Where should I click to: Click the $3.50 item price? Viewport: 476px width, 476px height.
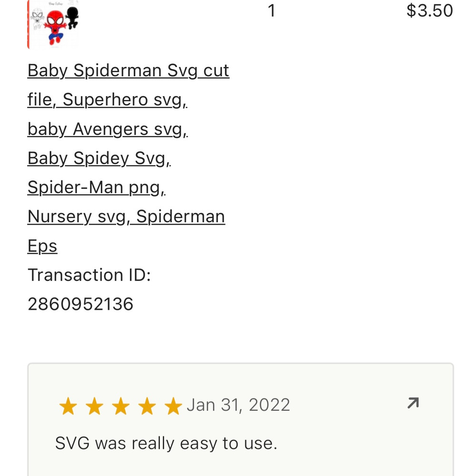[429, 10]
